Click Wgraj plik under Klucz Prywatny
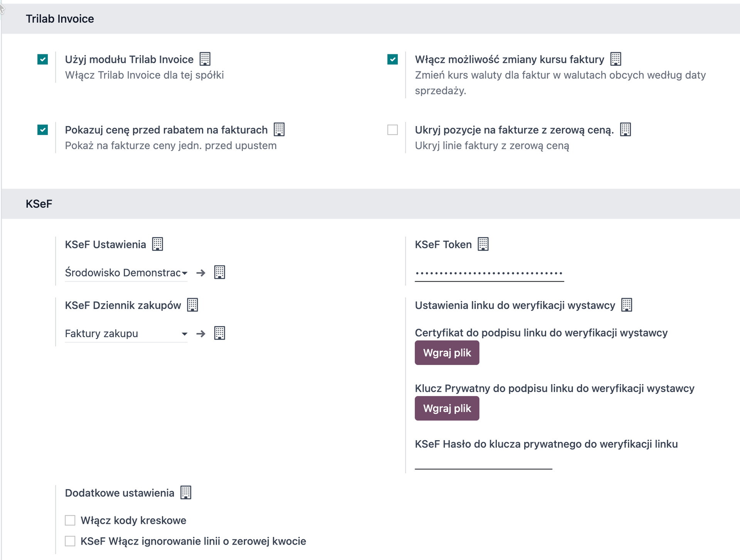 pos(447,408)
